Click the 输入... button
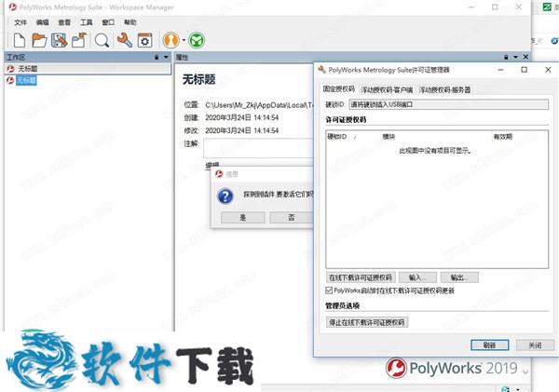Image resolution: width=559 pixels, height=392 pixels. tap(417, 277)
